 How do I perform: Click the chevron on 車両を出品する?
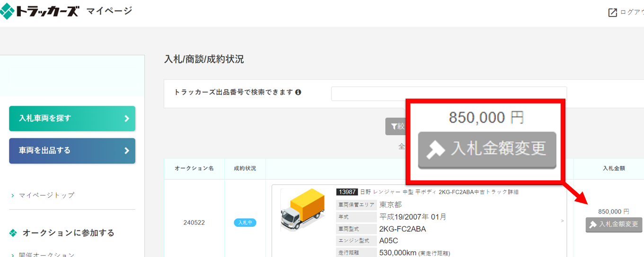126,151
